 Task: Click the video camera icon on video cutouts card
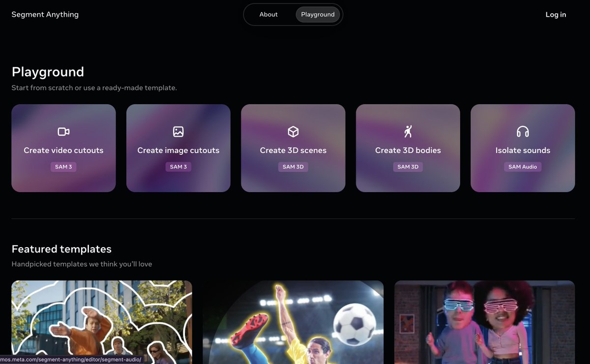tap(63, 132)
